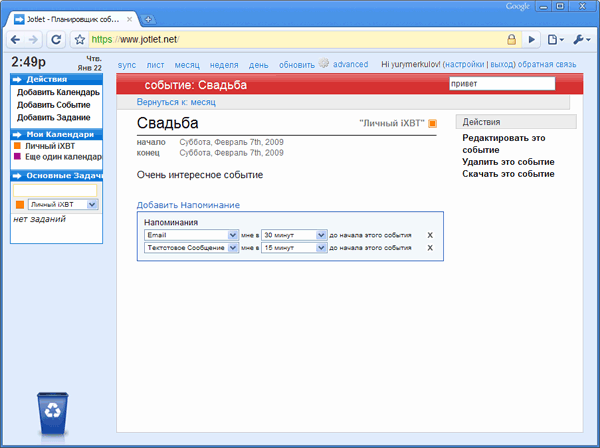Switch to the неделя view
The width and height of the screenshot is (600, 448).
pyautogui.click(x=224, y=65)
